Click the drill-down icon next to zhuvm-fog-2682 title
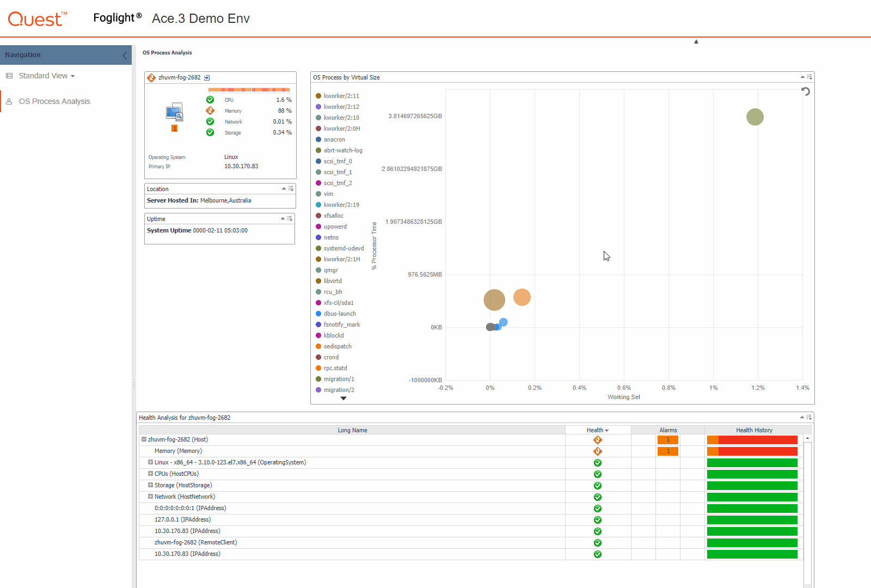871x588 pixels. click(x=207, y=78)
